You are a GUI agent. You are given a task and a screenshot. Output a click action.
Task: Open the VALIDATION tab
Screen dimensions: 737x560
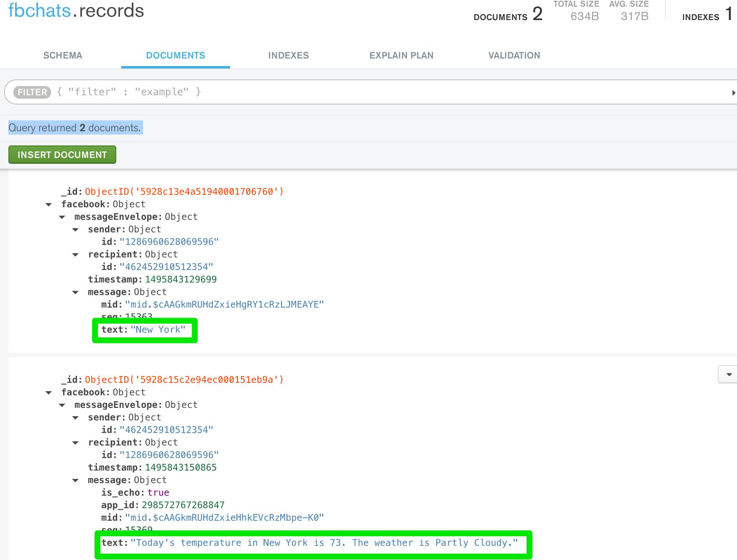click(514, 56)
